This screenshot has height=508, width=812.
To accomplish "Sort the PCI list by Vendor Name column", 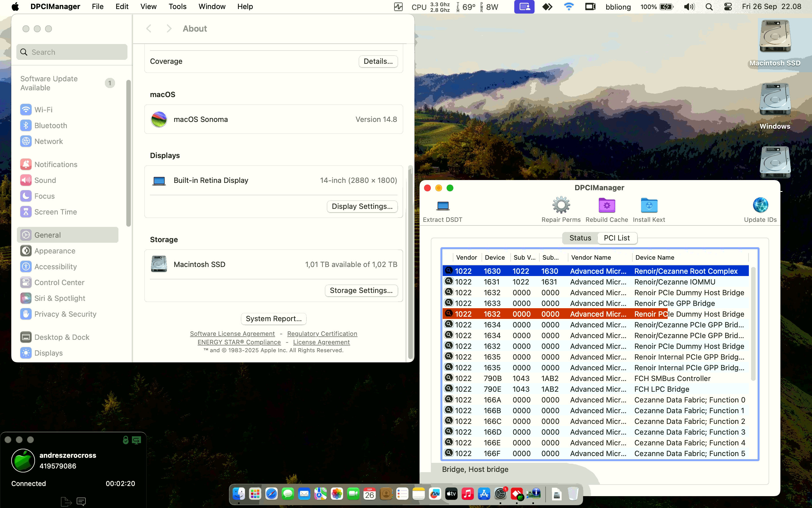I will (600, 257).
